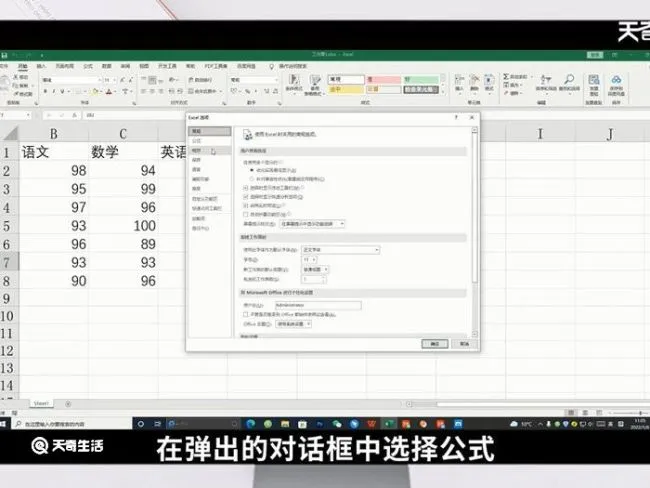This screenshot has height=488, width=650.
Task: Switch to 插入 ribbon tab
Action: (x=41, y=66)
